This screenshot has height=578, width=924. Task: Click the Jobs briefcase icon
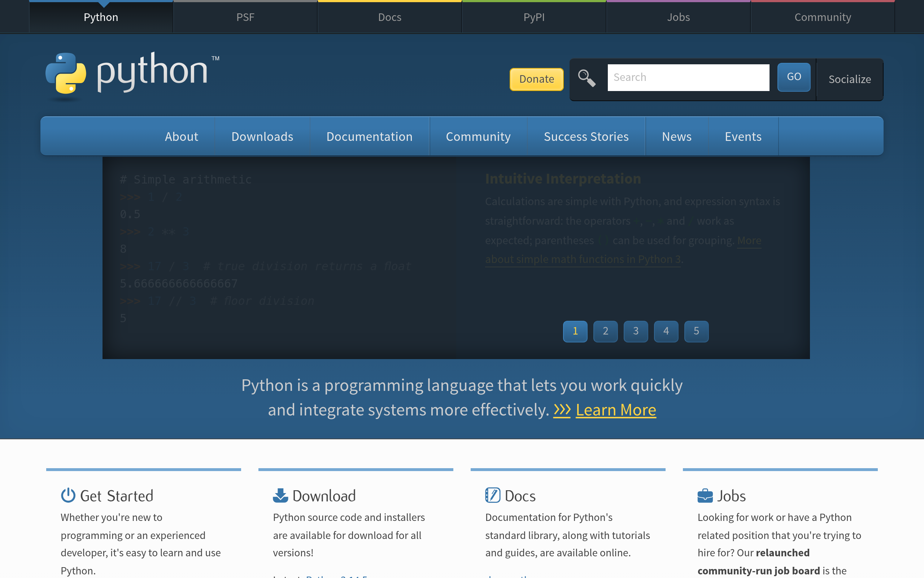[705, 495]
